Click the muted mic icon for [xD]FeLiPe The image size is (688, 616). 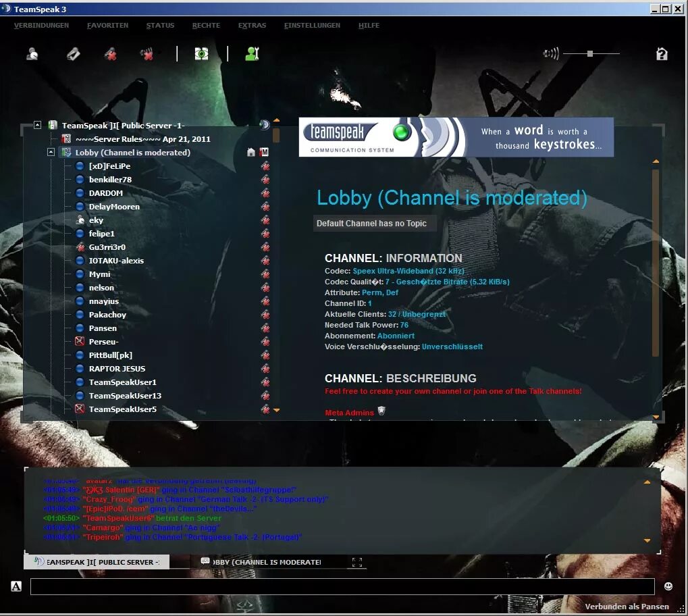[265, 166]
